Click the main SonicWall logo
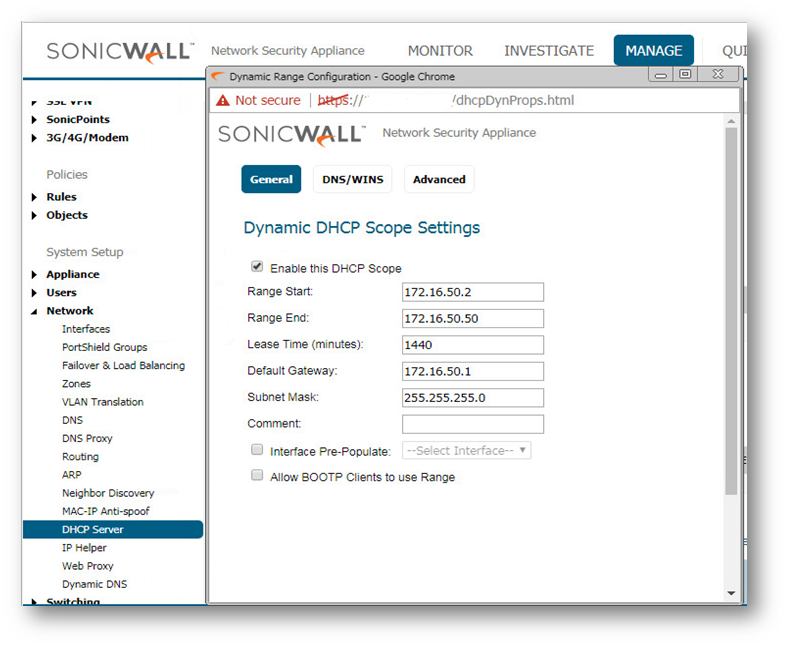Image resolution: width=789 pixels, height=648 pixels. pos(119,51)
